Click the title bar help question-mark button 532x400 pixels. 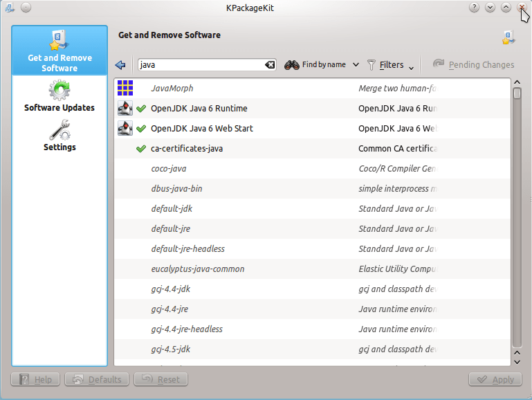tap(474, 8)
